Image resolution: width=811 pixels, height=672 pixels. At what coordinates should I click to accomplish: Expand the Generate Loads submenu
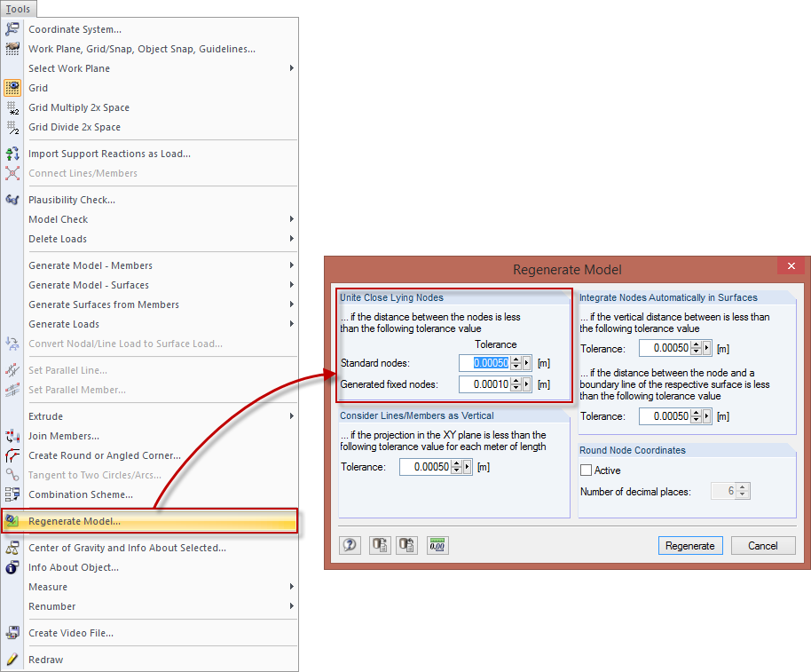click(x=292, y=324)
